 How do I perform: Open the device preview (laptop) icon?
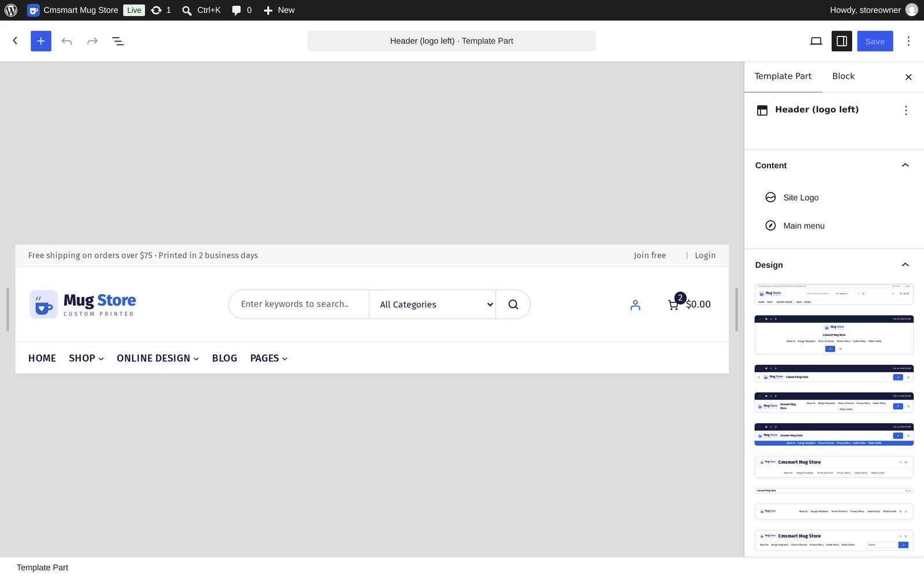816,41
